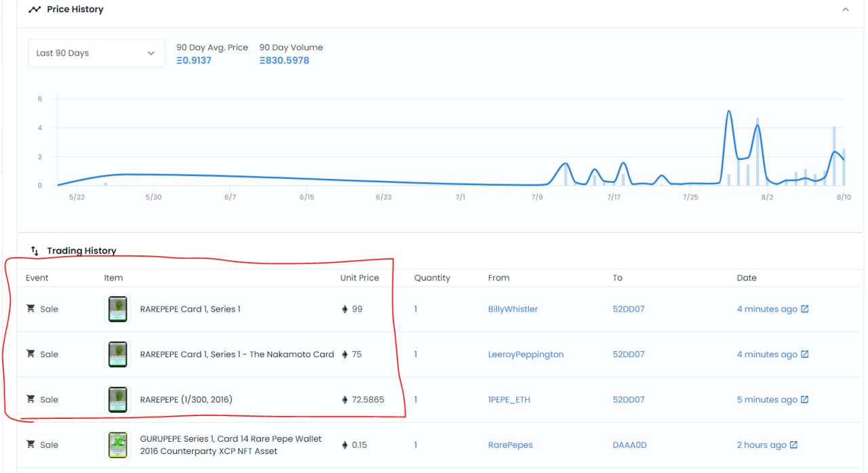Click the Price History trend icon
The width and height of the screenshot is (868, 473).
35,9
